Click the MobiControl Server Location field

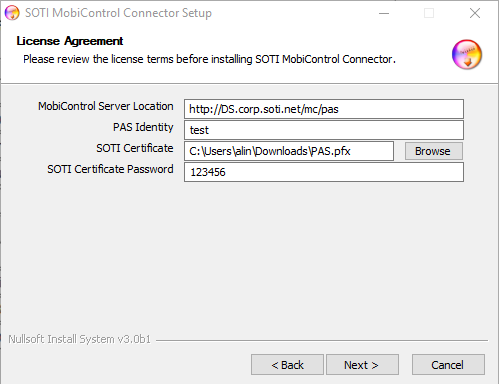[324, 109]
